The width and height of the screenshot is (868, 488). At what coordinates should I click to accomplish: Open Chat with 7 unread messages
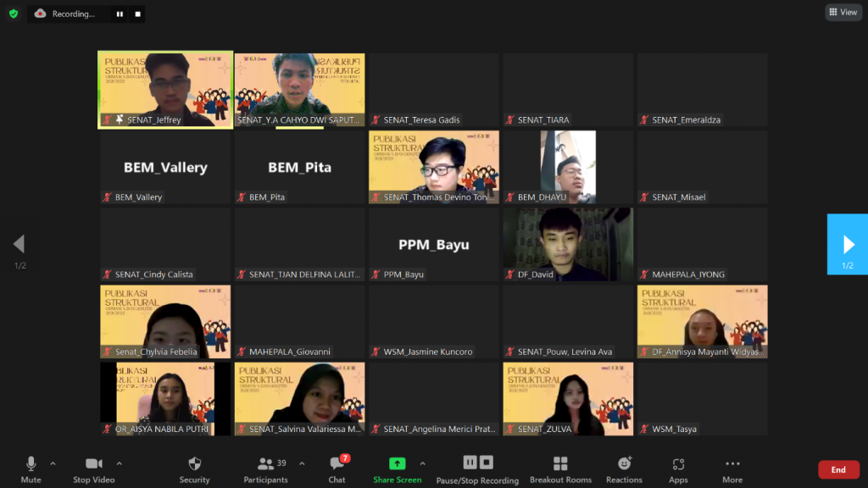[x=337, y=470]
